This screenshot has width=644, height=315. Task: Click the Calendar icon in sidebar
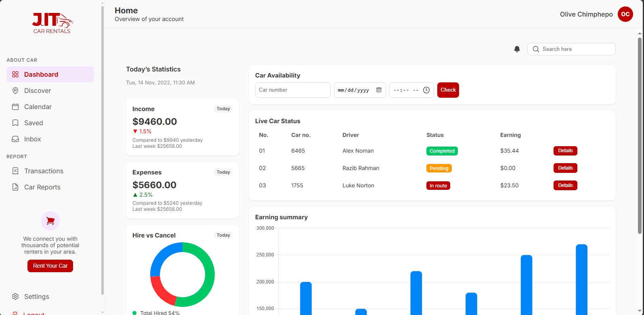pyautogui.click(x=15, y=107)
